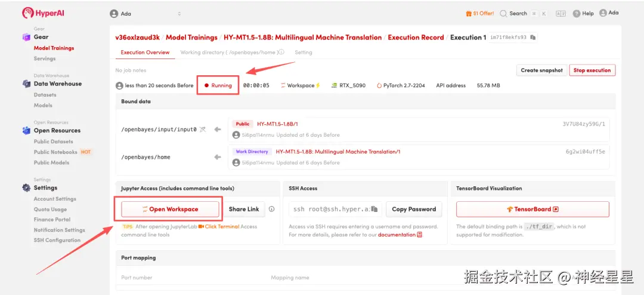Viewport: 644px width, 295px height.
Task: Copy the SSH command with clipboard icon
Action: click(374, 209)
